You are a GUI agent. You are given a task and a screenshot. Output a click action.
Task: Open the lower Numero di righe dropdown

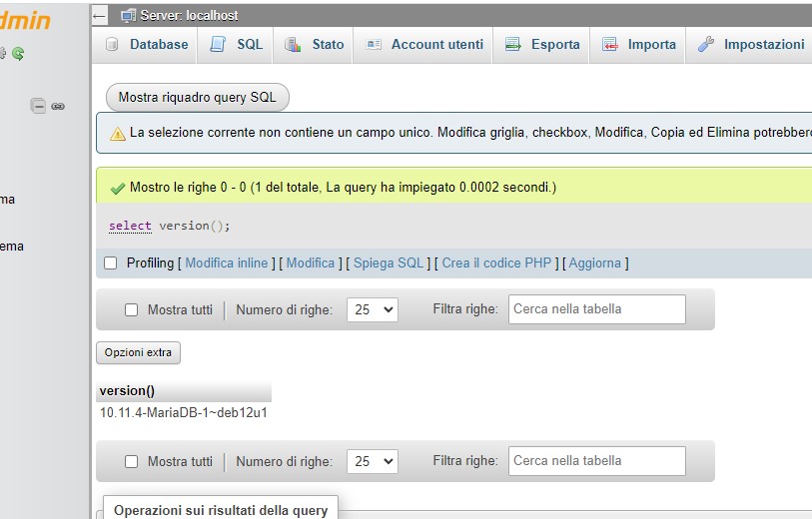coord(372,462)
